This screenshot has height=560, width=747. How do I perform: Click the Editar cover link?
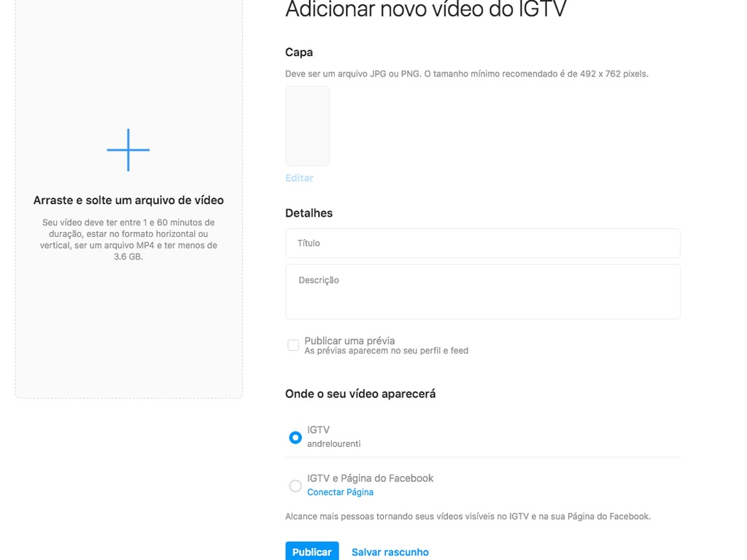pos(299,178)
